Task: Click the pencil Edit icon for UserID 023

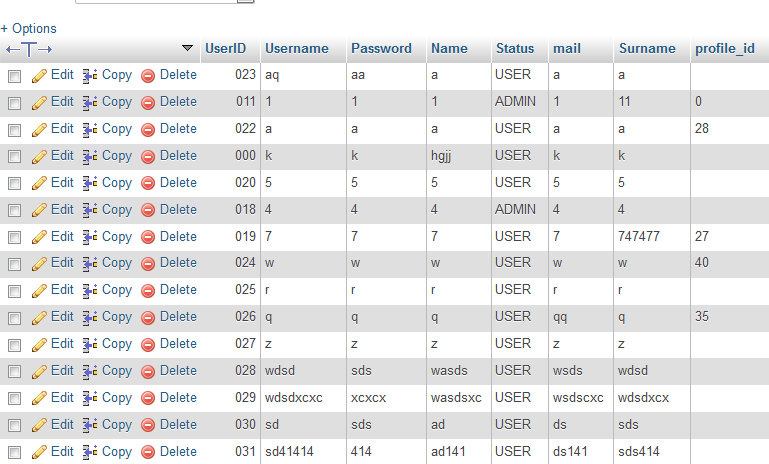Action: 40,75
